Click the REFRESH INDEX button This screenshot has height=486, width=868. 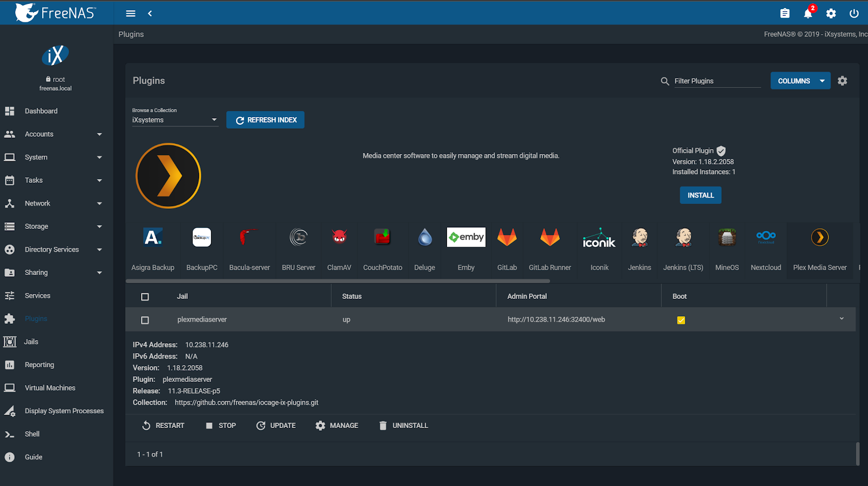[x=265, y=120]
